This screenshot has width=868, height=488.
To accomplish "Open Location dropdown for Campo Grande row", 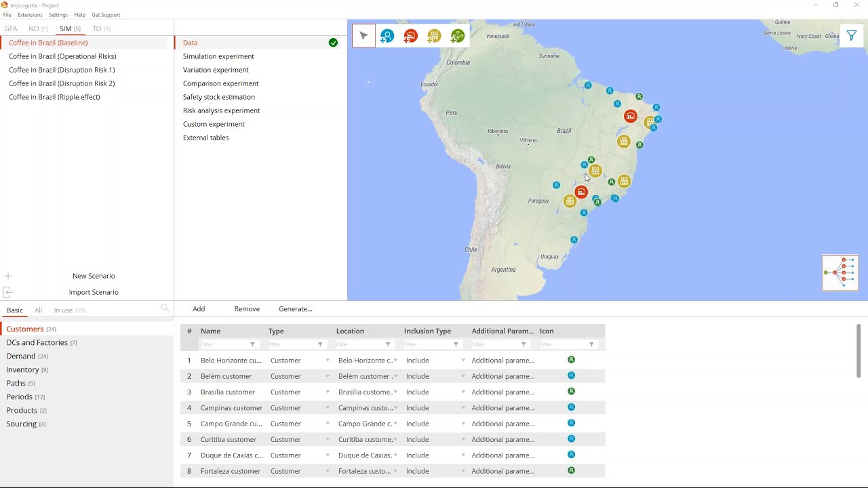I will [395, 424].
